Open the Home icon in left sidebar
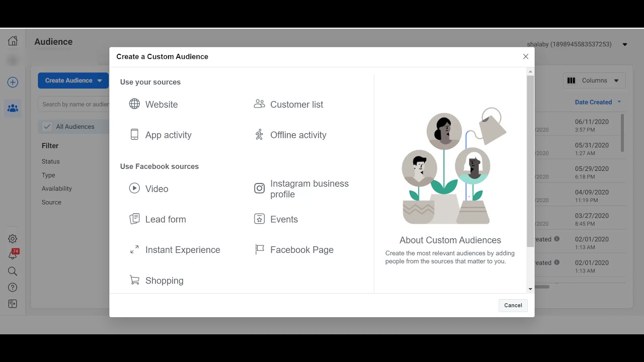This screenshot has width=644, height=362. click(x=13, y=41)
